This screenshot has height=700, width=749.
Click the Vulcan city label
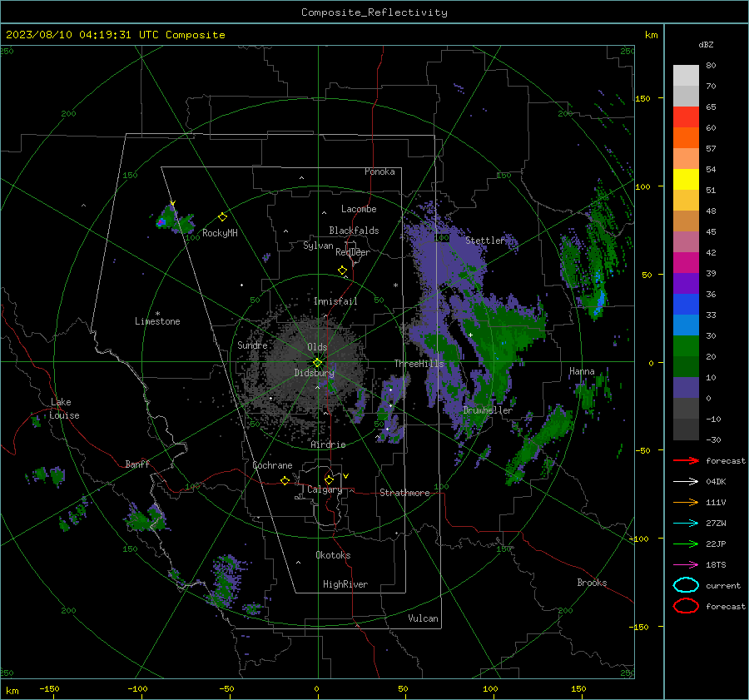(423, 618)
